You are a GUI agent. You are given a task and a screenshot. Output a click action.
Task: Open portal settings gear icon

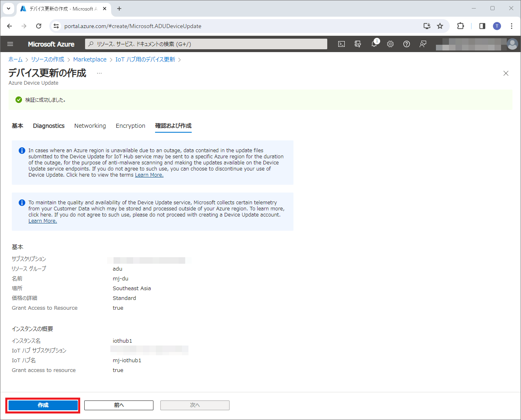(390, 44)
